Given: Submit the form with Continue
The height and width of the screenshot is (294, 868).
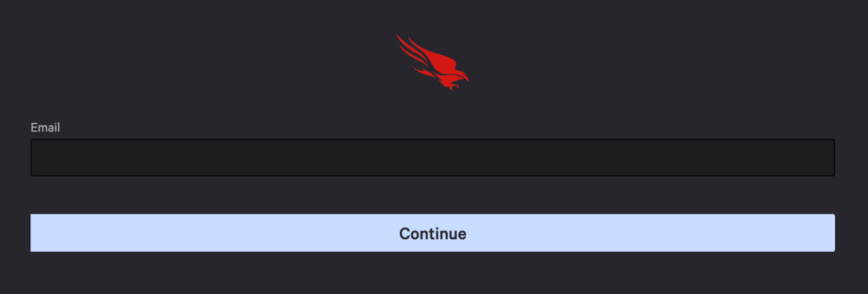Looking at the screenshot, I should 433,233.
